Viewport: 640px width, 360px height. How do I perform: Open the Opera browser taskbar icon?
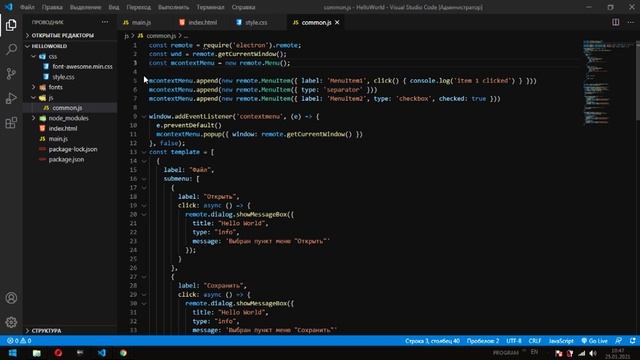click(x=58, y=353)
